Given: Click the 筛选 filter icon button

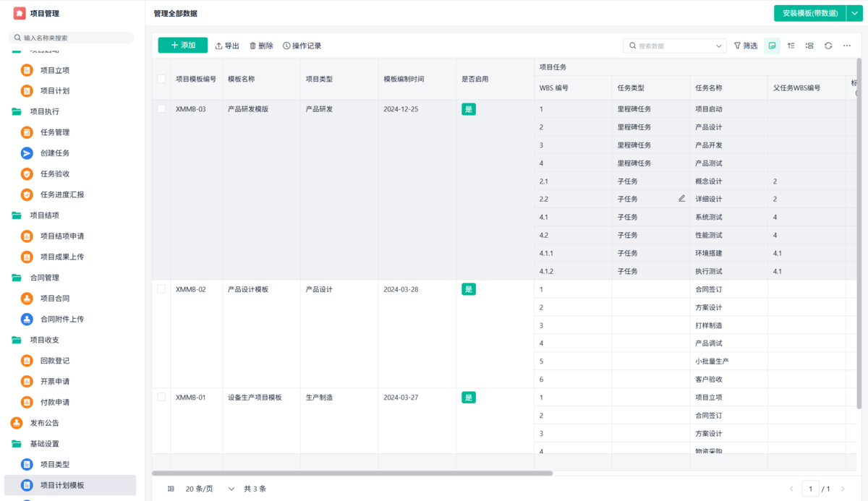Looking at the screenshot, I should point(746,46).
